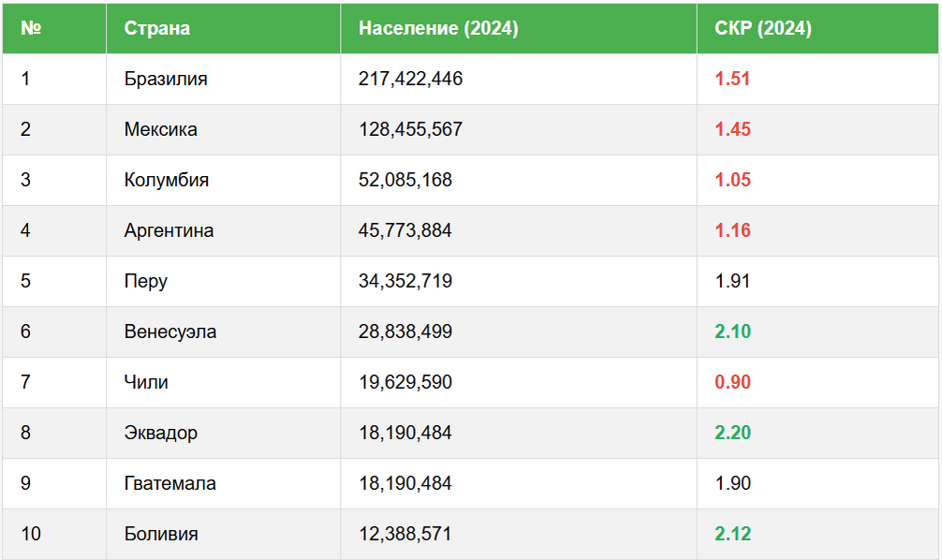Viewport: 942px width, 560px height.
Task: Select the population value 128,455,567
Action: coord(410,129)
